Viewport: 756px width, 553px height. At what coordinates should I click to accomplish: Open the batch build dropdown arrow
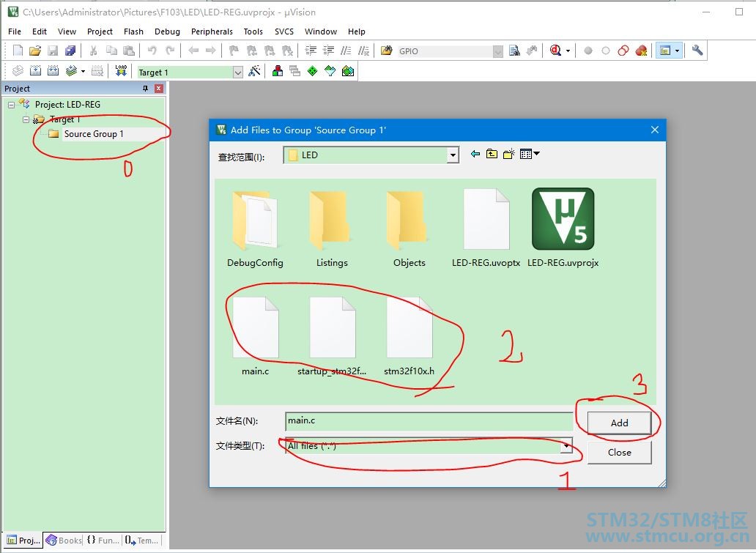click(x=83, y=71)
